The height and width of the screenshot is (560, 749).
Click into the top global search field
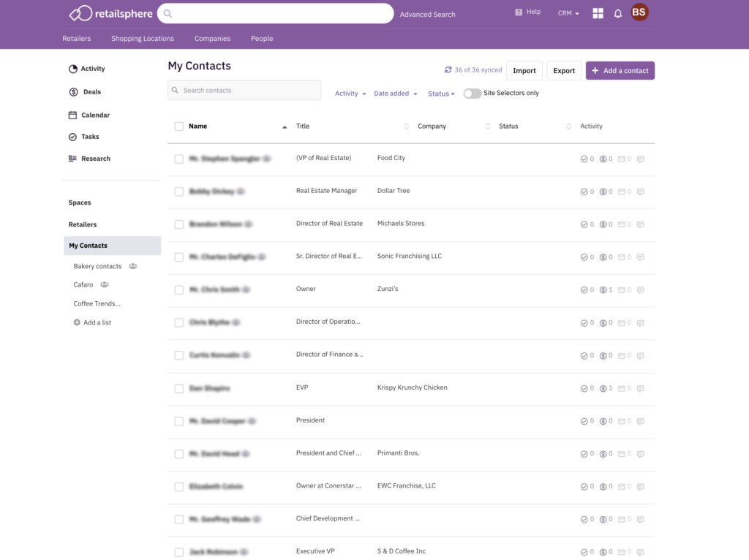[x=275, y=13]
